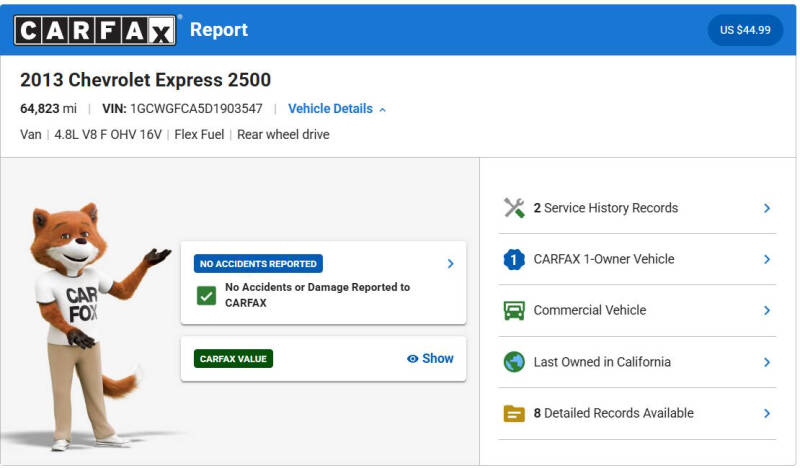Click the 2013 Chevrolet Express 2500 title
The height and width of the screenshot is (468, 800).
[145, 80]
